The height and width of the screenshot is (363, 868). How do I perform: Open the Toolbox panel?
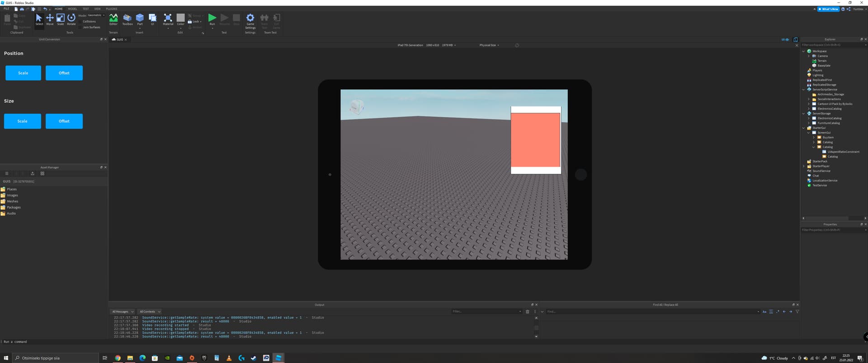[x=127, y=19]
